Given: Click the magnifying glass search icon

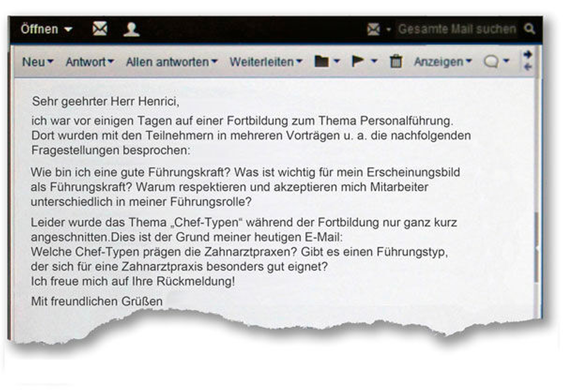Looking at the screenshot, I should tap(529, 29).
